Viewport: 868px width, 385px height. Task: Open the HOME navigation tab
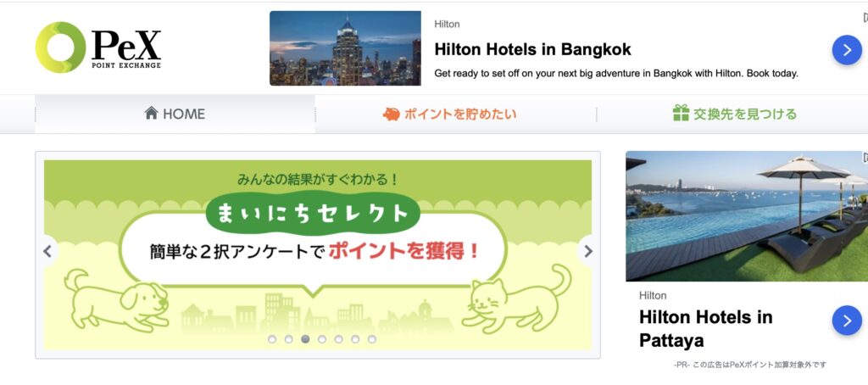coord(175,114)
